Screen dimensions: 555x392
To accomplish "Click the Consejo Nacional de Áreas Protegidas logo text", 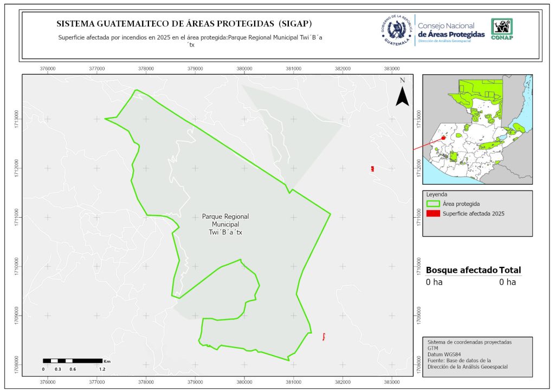I will [x=451, y=30].
